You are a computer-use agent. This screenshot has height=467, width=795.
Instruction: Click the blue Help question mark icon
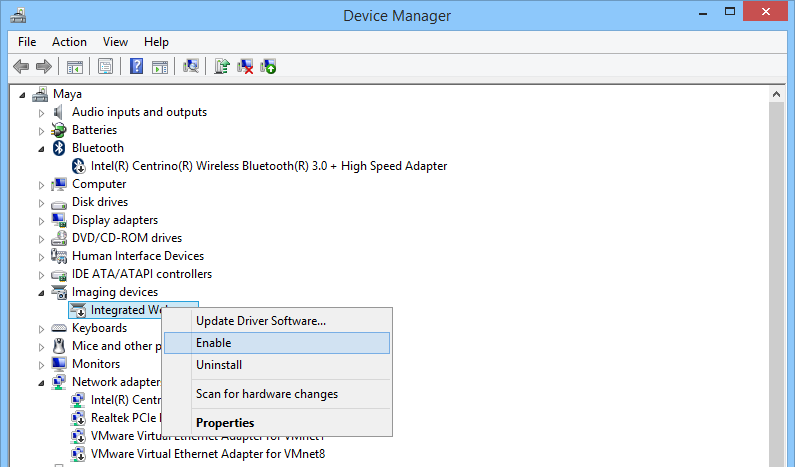click(136, 66)
